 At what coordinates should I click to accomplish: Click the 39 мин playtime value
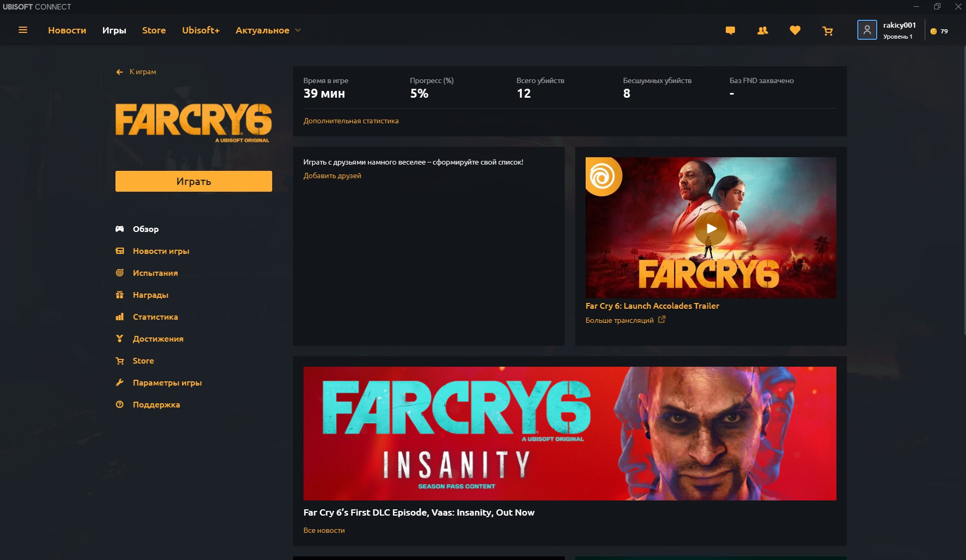[324, 94]
